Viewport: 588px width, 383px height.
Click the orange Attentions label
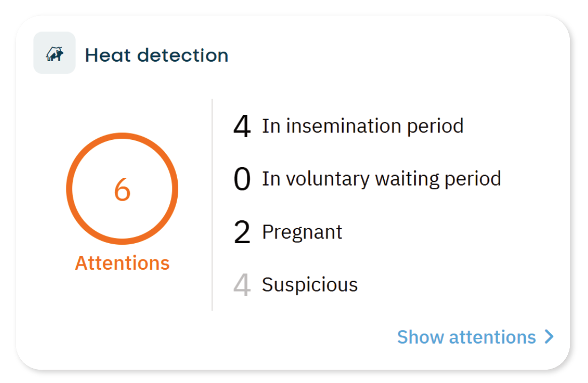tap(122, 263)
